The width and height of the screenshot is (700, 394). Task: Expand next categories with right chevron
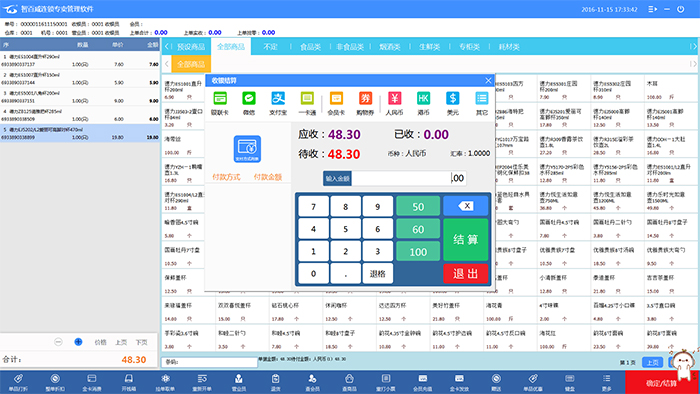[693, 46]
